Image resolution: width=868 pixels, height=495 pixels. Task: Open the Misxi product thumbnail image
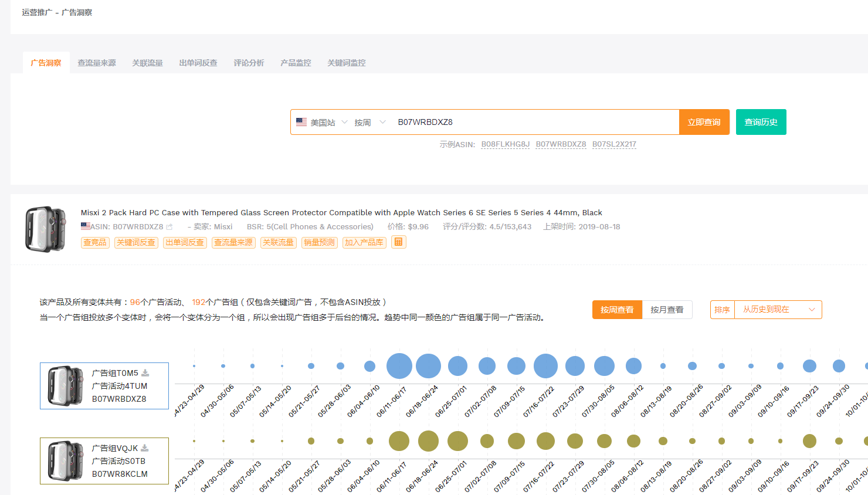(46, 229)
